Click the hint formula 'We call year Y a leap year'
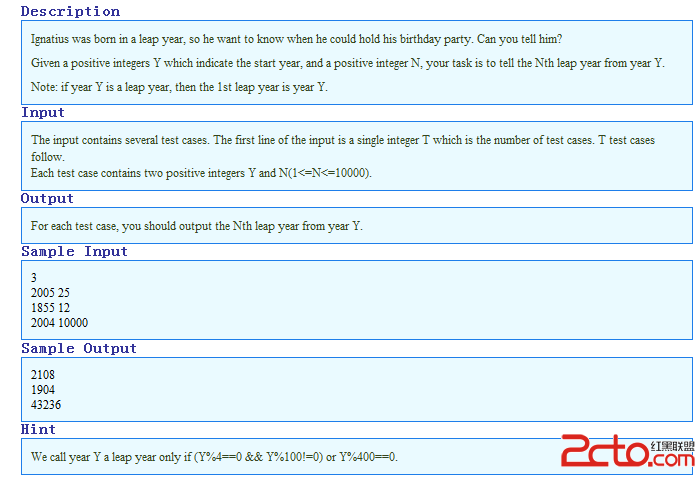This screenshot has width=698, height=477. point(214,457)
